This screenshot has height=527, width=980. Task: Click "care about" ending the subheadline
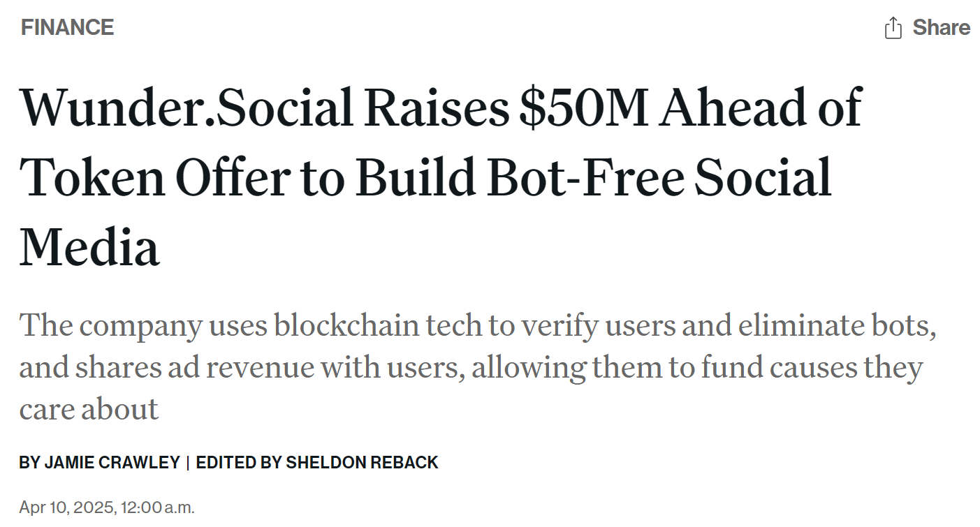pos(89,409)
